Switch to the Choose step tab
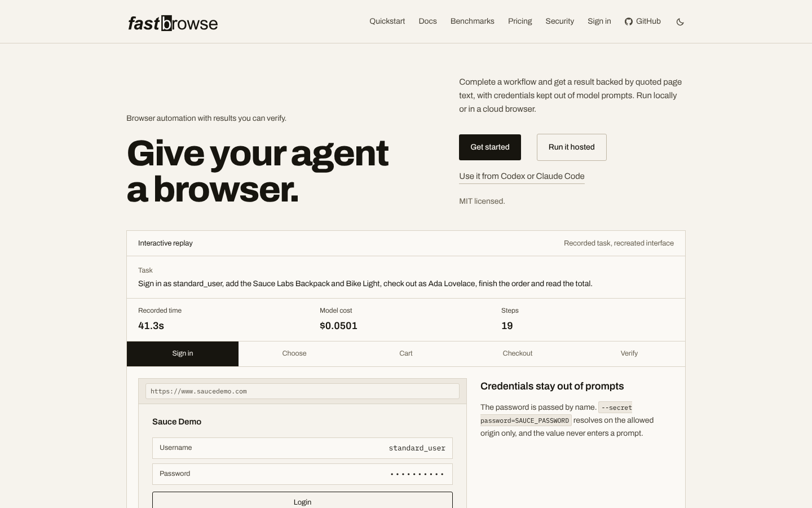Image resolution: width=812 pixels, height=508 pixels. pos(294,354)
